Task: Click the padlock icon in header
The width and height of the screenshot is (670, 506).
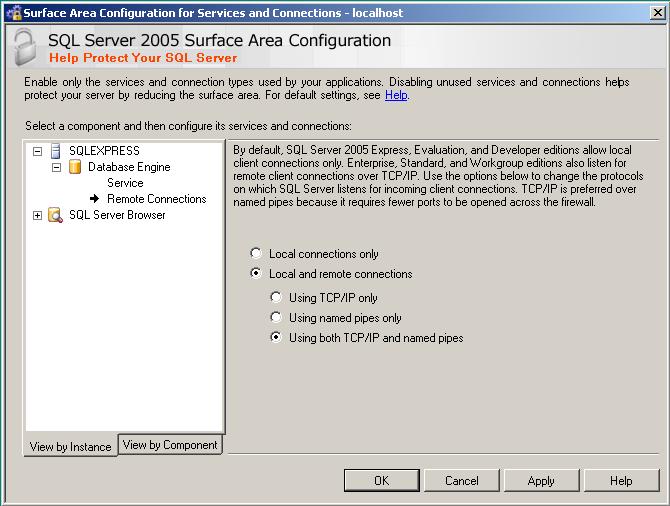Action: 25,47
